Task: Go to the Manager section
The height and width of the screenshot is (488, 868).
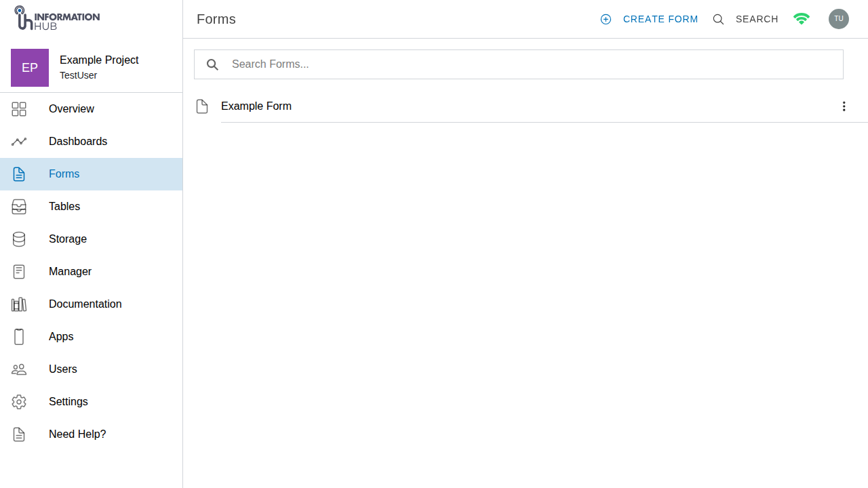Action: (x=70, y=272)
